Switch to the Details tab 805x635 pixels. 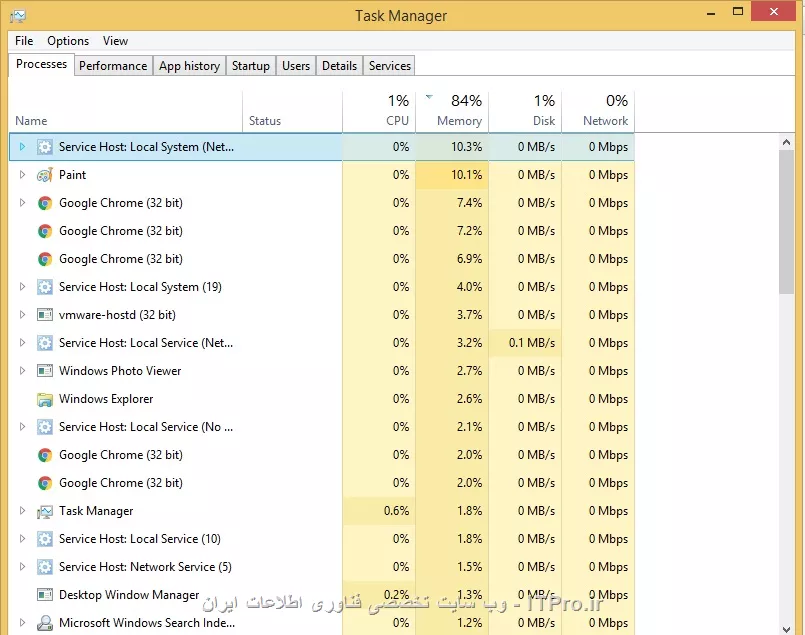pyautogui.click(x=339, y=66)
